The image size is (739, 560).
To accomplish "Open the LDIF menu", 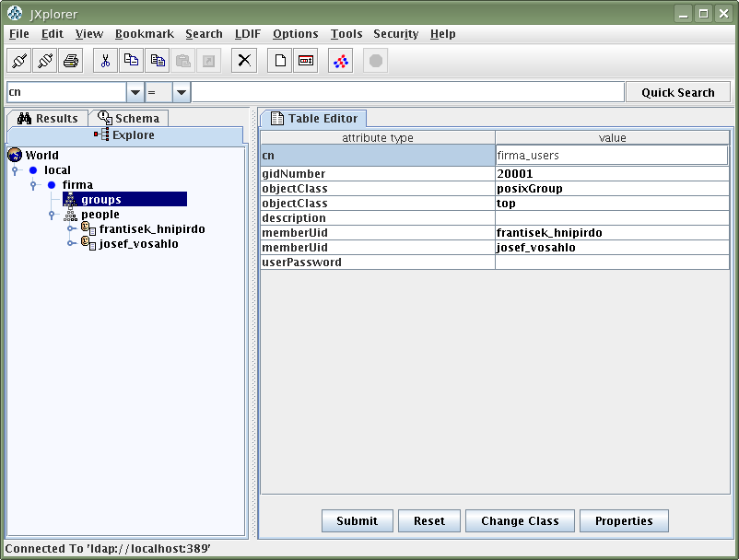I will click(x=248, y=34).
